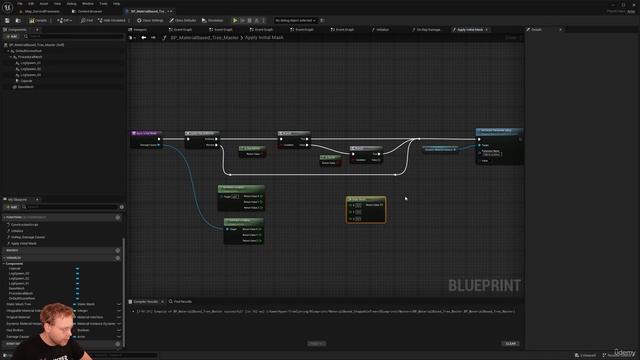Image resolution: width=640 pixels, height=360 pixels.
Task: Switch to the On Ray Damage tab
Action: coord(426,30)
